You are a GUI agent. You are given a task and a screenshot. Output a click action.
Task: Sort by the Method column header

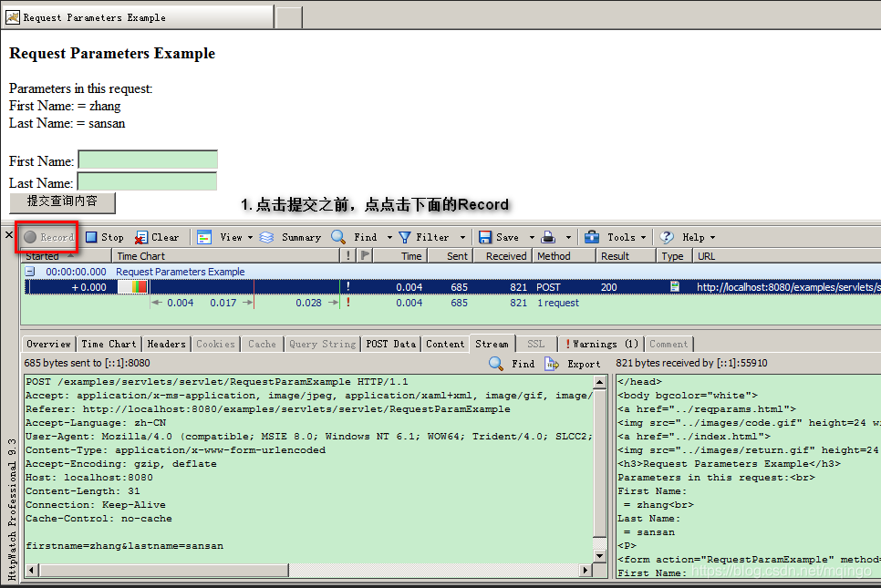click(564, 256)
